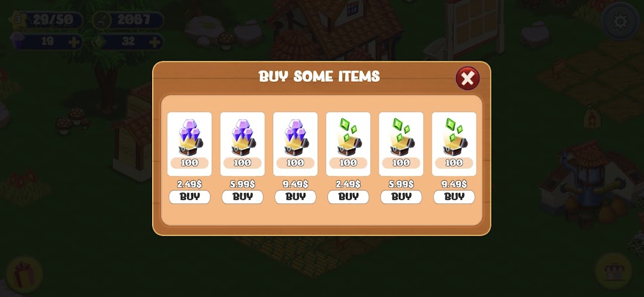Image resolution: width=644 pixels, height=297 pixels.
Task: Open the shop stall icon
Action: [x=614, y=271]
